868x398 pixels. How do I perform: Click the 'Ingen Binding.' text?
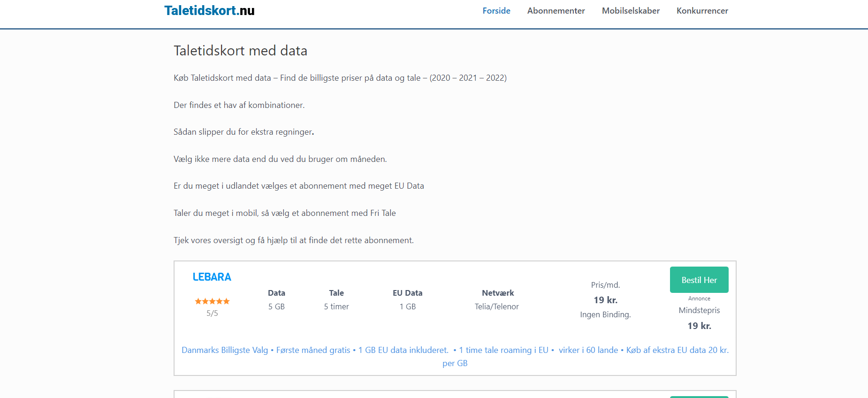tap(605, 314)
